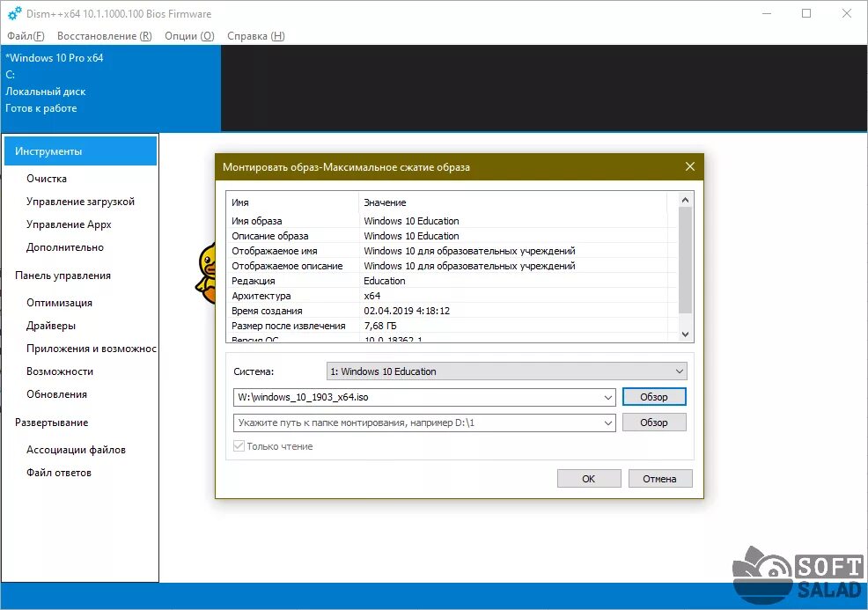Select the Размер после извлечения row
Viewport: 868px width, 610px height.
[x=450, y=326]
